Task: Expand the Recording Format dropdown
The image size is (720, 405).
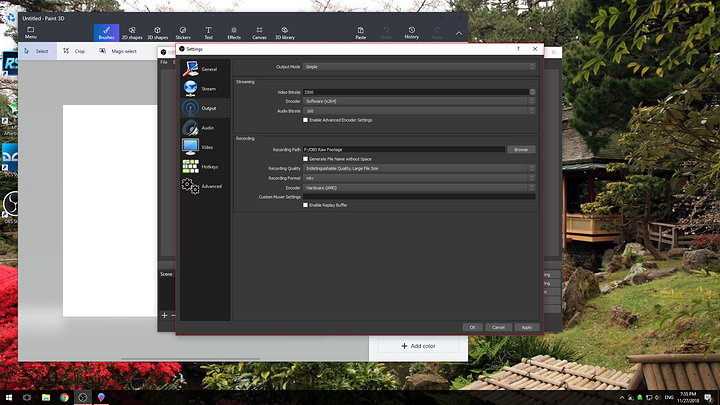Action: point(419,178)
